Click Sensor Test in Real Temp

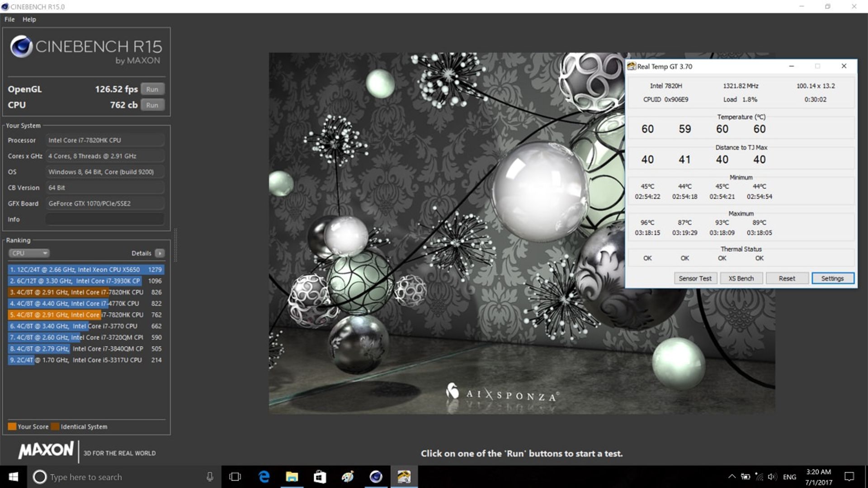695,278
